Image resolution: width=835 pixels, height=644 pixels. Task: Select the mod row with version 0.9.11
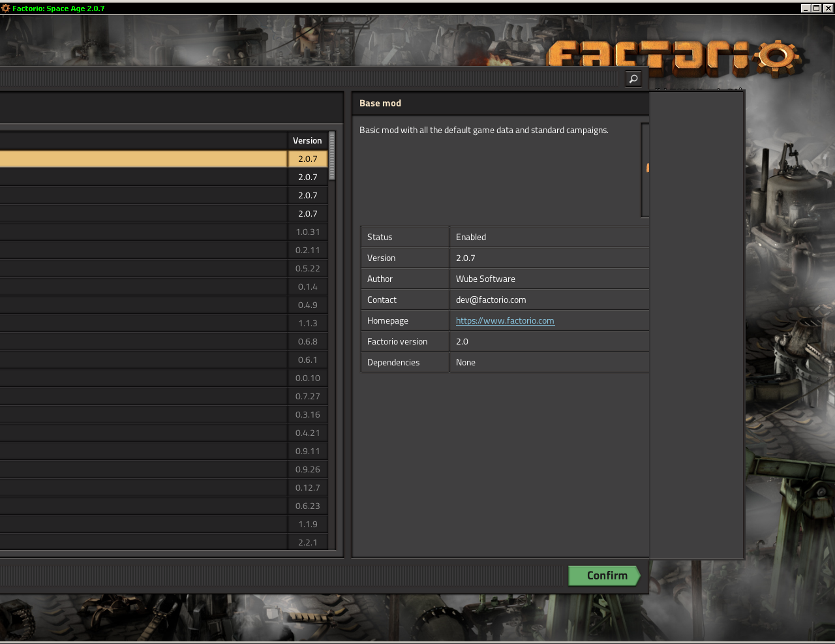point(164,451)
